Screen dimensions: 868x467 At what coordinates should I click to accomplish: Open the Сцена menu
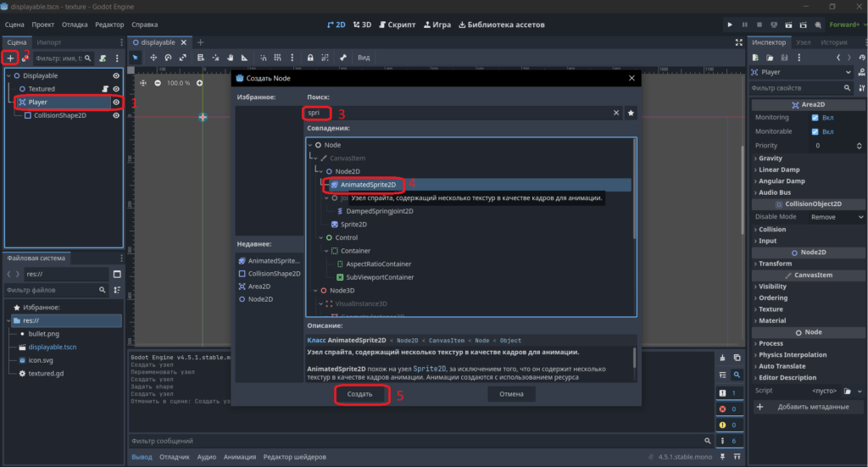pyautogui.click(x=14, y=25)
